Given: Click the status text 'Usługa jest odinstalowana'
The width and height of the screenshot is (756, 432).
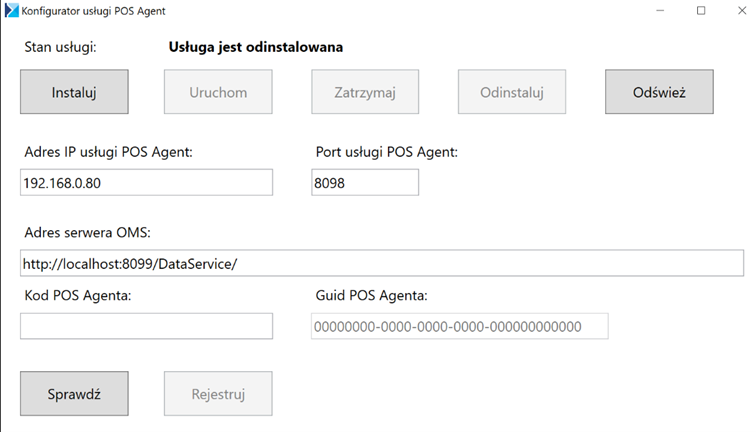Looking at the screenshot, I should click(x=256, y=47).
